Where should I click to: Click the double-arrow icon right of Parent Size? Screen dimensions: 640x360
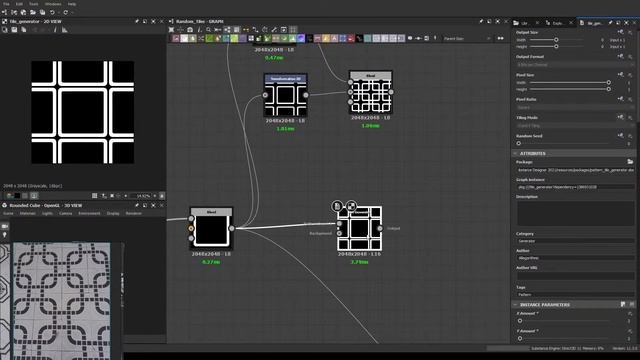click(500, 38)
